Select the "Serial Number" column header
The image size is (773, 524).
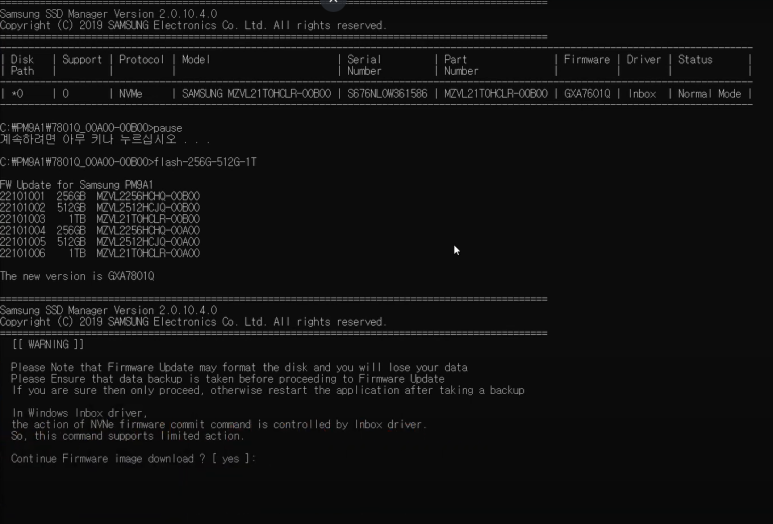[x=364, y=65]
